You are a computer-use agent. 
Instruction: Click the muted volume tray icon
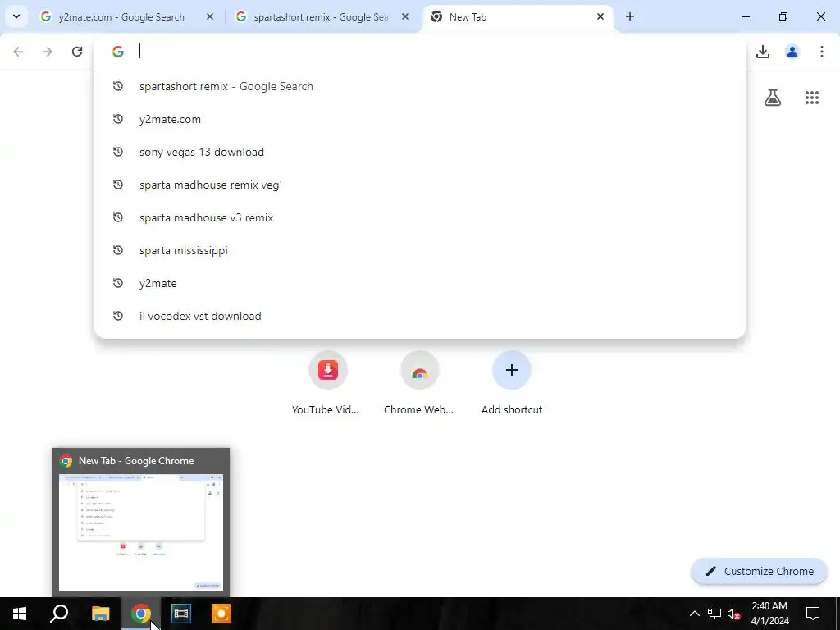(x=734, y=614)
